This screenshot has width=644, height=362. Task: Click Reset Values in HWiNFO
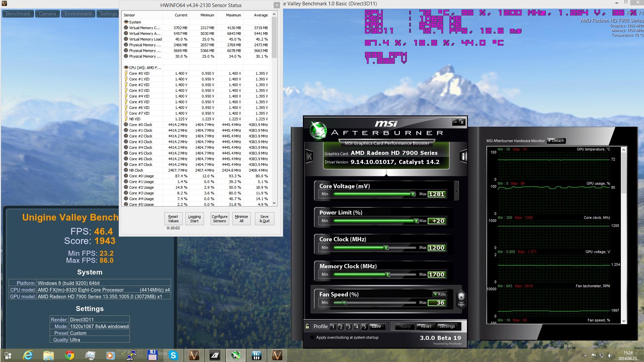(173, 219)
